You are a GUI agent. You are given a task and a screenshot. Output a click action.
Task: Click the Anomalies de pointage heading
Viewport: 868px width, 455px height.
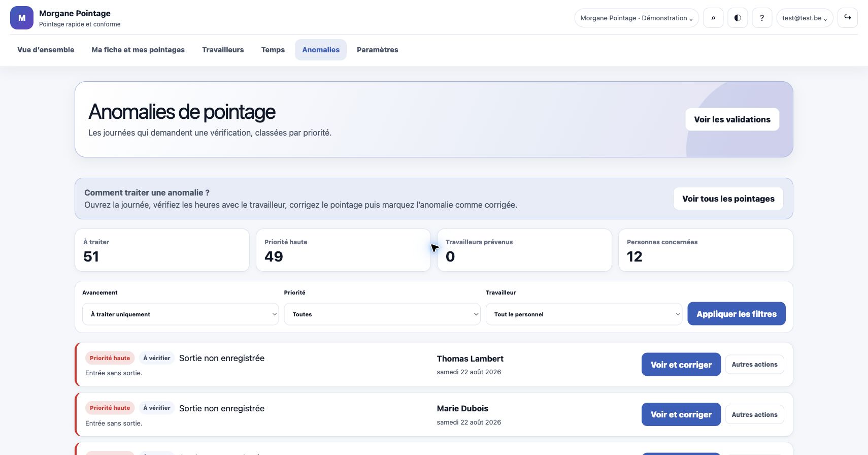182,112
